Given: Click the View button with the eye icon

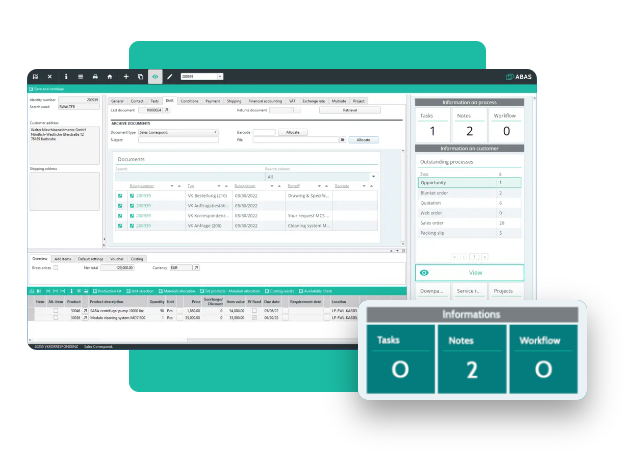Looking at the screenshot, I should tap(470, 273).
